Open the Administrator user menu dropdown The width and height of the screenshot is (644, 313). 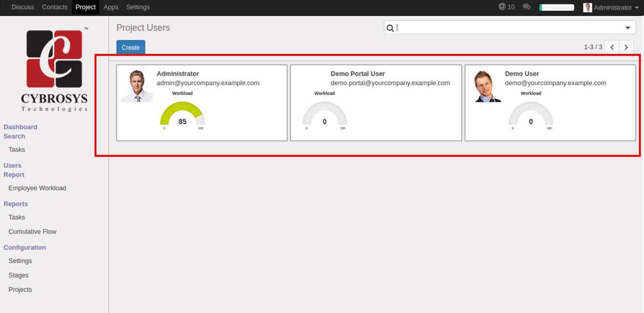(612, 8)
